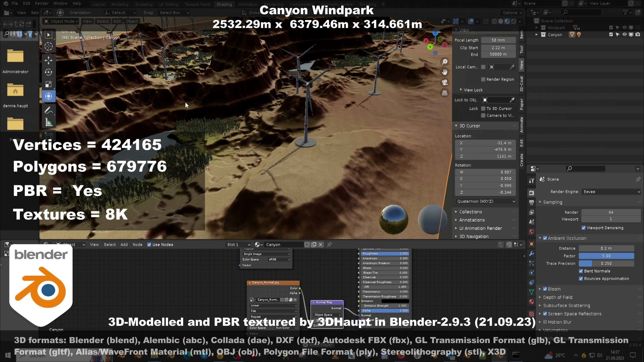Open the World properties tab icon
Viewport: 644px width, 362px height.
[x=531, y=232]
